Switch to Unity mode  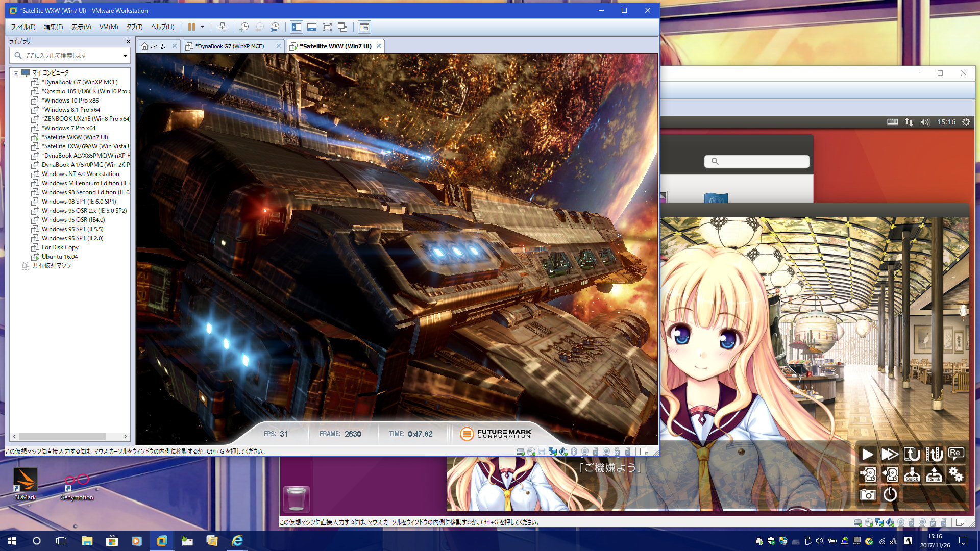tap(342, 27)
